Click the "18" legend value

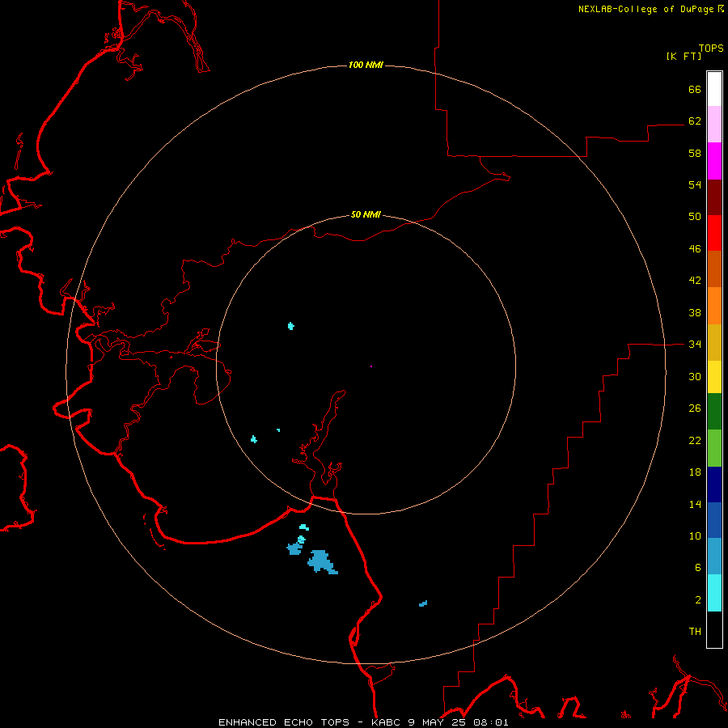[x=695, y=472]
